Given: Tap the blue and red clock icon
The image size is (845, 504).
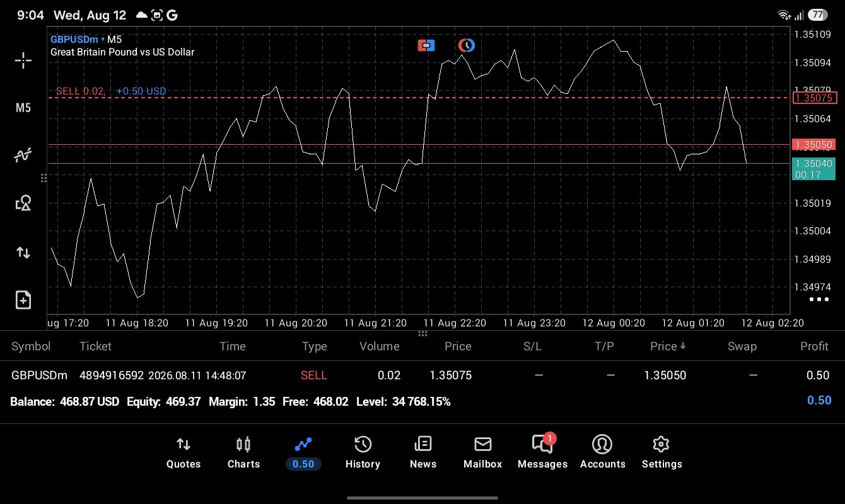Looking at the screenshot, I should pyautogui.click(x=466, y=45).
